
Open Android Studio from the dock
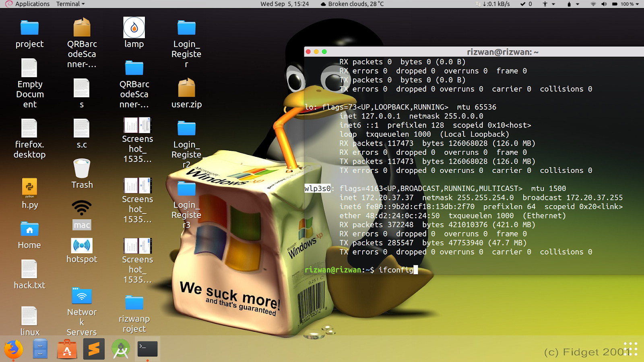tap(120, 349)
